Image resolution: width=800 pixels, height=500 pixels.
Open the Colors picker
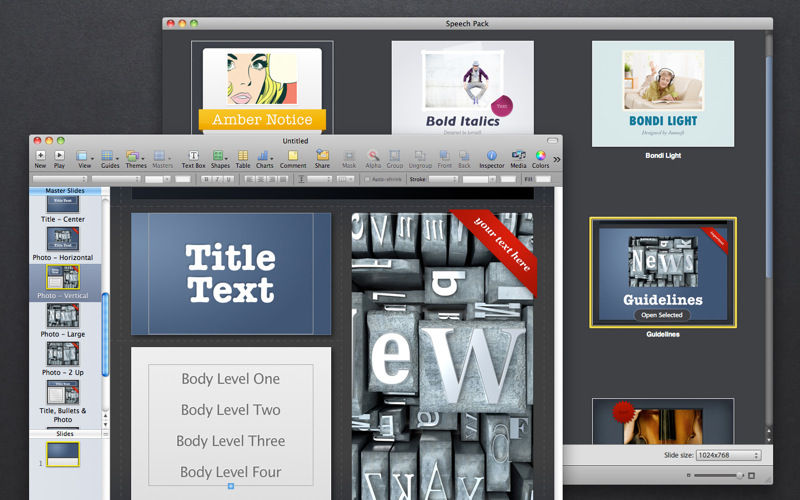[x=540, y=156]
